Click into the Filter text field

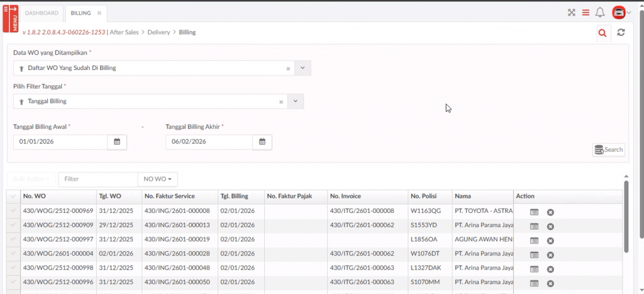tap(97, 179)
